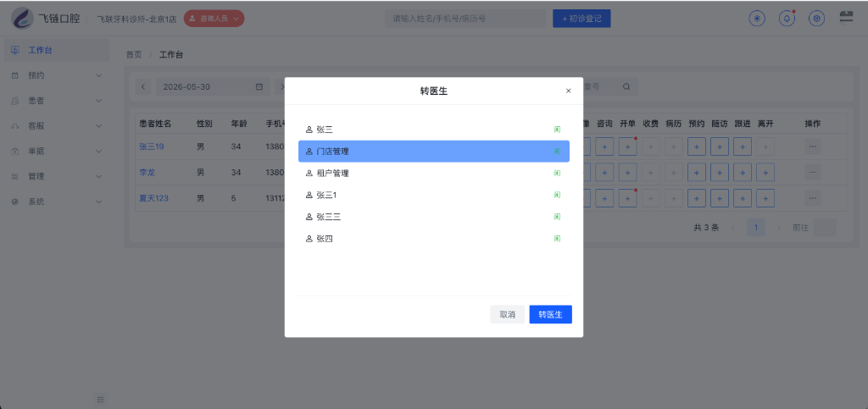Click page number 1 in pagination

click(755, 227)
